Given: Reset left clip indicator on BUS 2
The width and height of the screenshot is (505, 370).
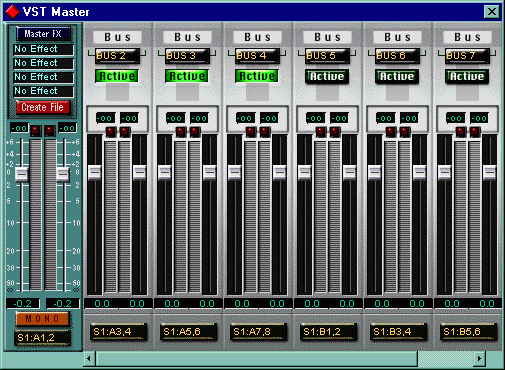Looking at the screenshot, I should tap(111, 132).
